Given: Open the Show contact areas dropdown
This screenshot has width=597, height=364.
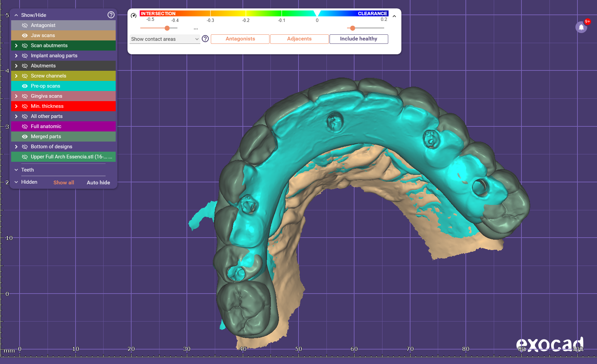Looking at the screenshot, I should [165, 39].
